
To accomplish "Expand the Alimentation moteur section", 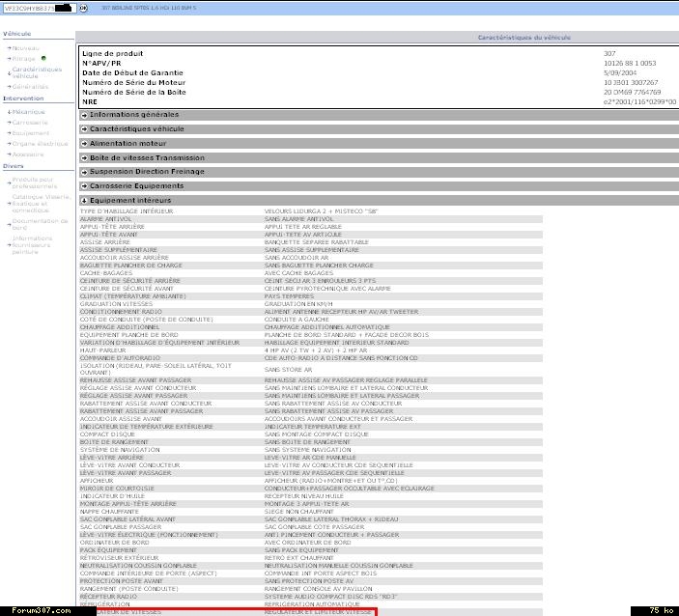I will tap(379, 143).
